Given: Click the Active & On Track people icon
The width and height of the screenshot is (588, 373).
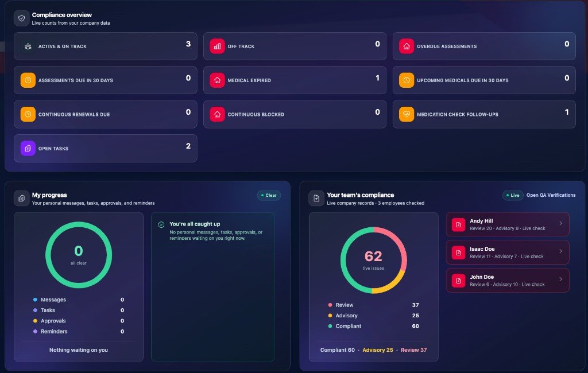Looking at the screenshot, I should [x=28, y=46].
